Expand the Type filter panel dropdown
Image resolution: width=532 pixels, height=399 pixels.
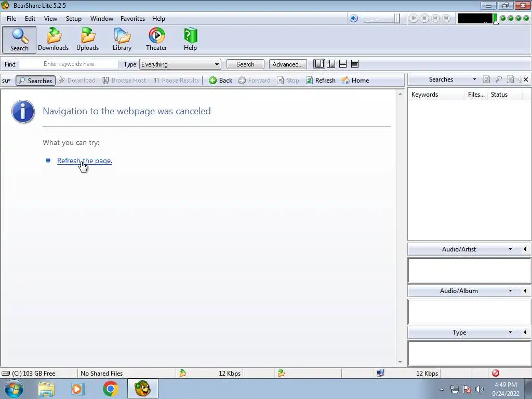point(510,332)
